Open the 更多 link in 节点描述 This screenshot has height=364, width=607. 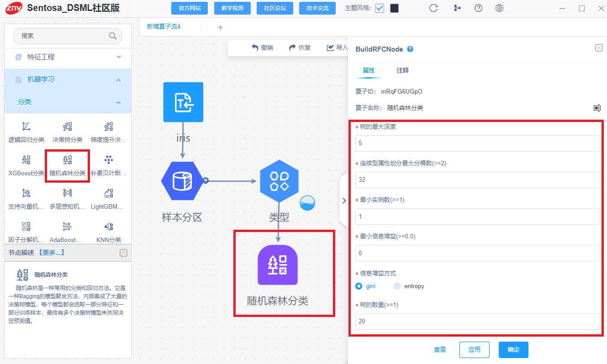[x=51, y=253]
